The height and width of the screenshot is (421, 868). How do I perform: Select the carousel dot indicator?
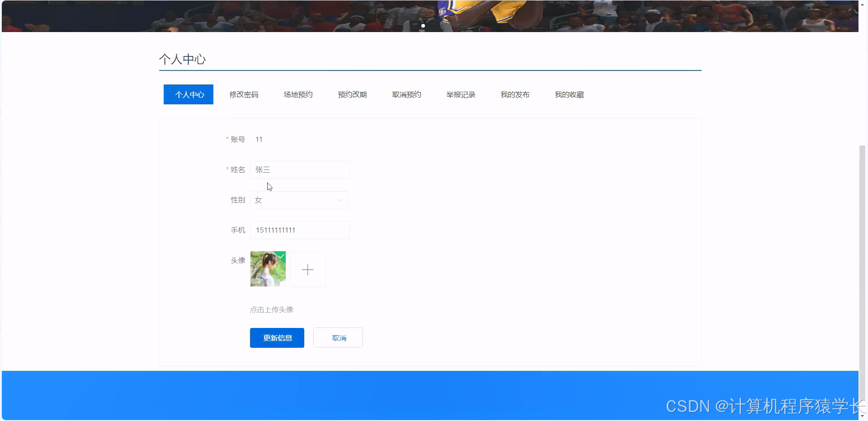tap(423, 26)
